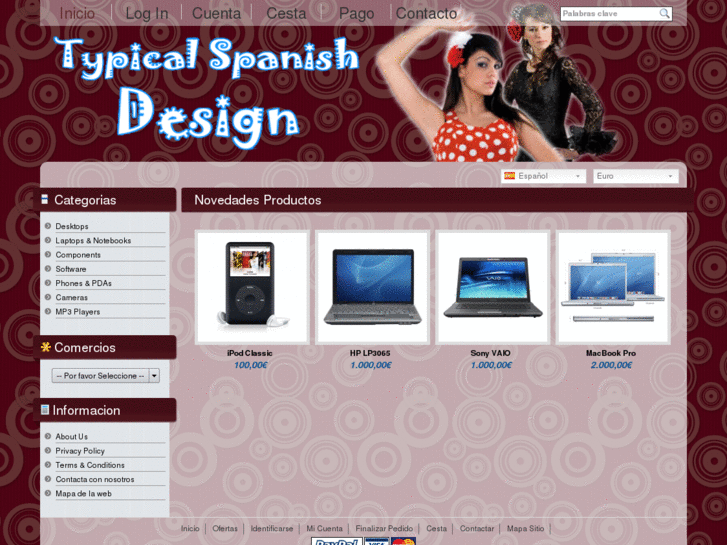Open the About Us page

click(x=71, y=436)
